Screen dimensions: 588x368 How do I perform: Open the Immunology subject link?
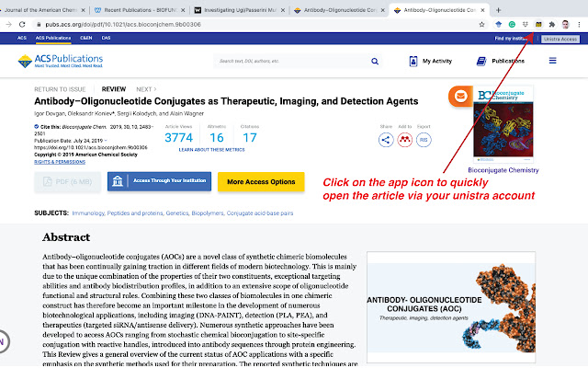tap(88, 213)
